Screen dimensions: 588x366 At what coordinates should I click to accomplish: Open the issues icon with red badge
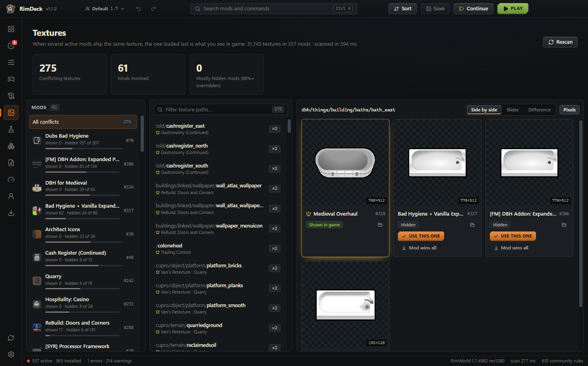[x=11, y=46]
